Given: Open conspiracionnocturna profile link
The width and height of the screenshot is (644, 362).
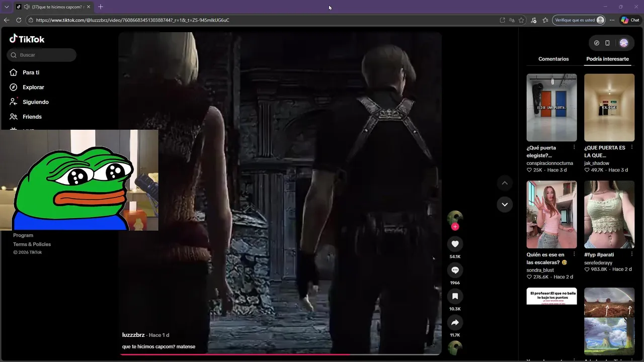Looking at the screenshot, I should pos(549,163).
